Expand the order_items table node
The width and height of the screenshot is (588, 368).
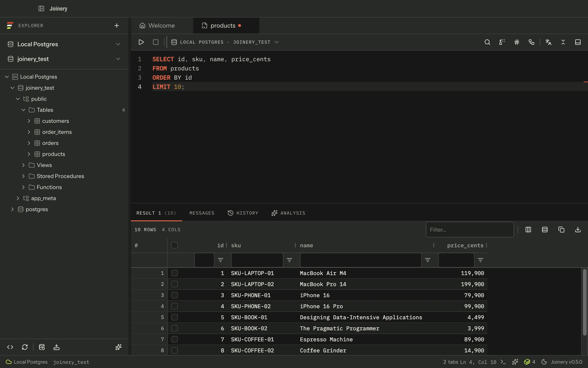[29, 132]
